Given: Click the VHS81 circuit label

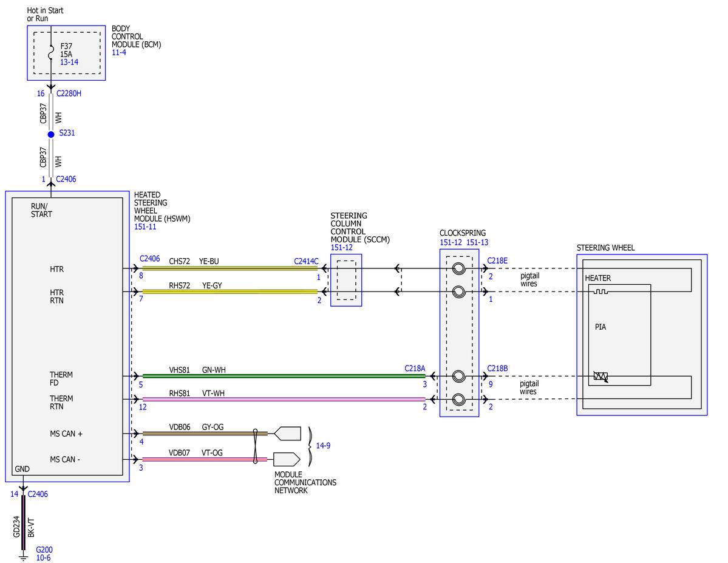Looking at the screenshot, I should point(180,370).
